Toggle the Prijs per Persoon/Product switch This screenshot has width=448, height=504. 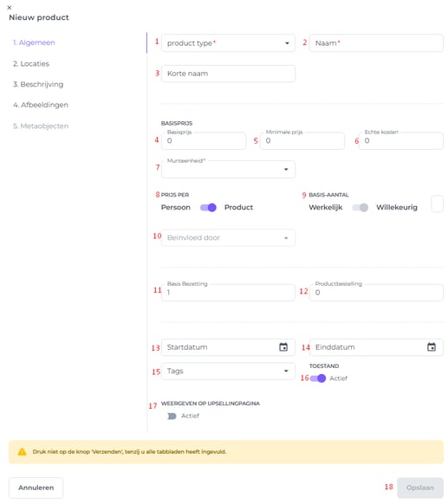point(208,208)
